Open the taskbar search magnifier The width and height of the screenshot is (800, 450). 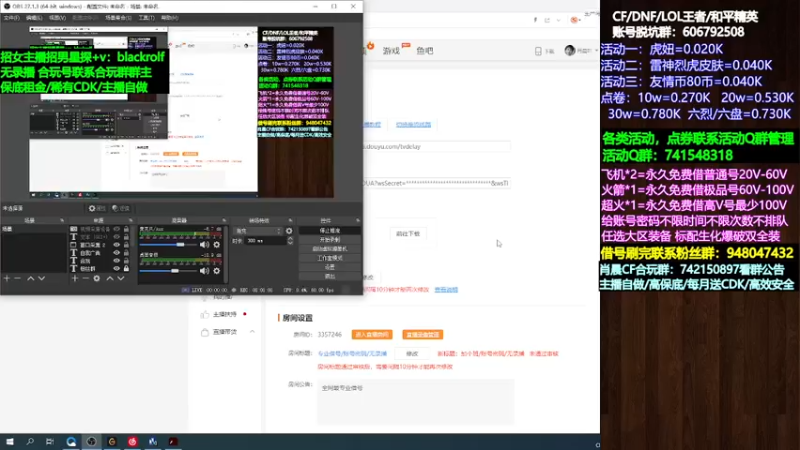point(30,441)
